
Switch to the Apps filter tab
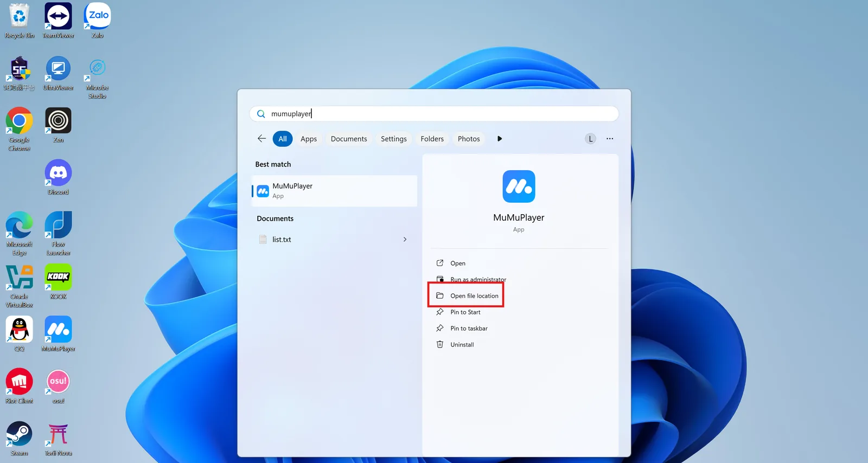[309, 139]
